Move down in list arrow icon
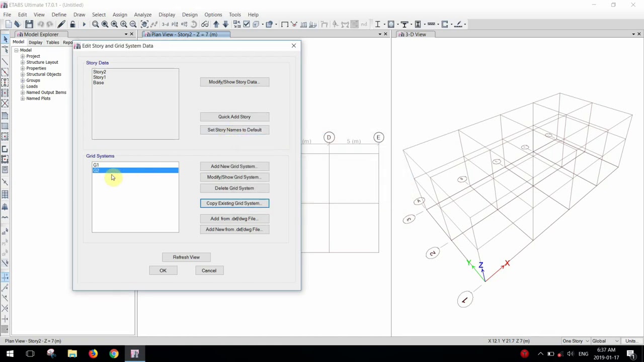 coord(225,24)
